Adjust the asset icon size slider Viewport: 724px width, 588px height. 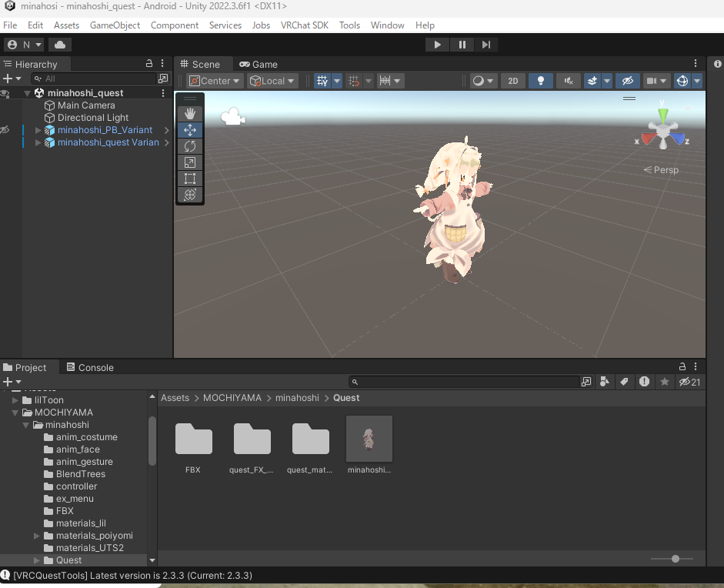click(x=675, y=559)
